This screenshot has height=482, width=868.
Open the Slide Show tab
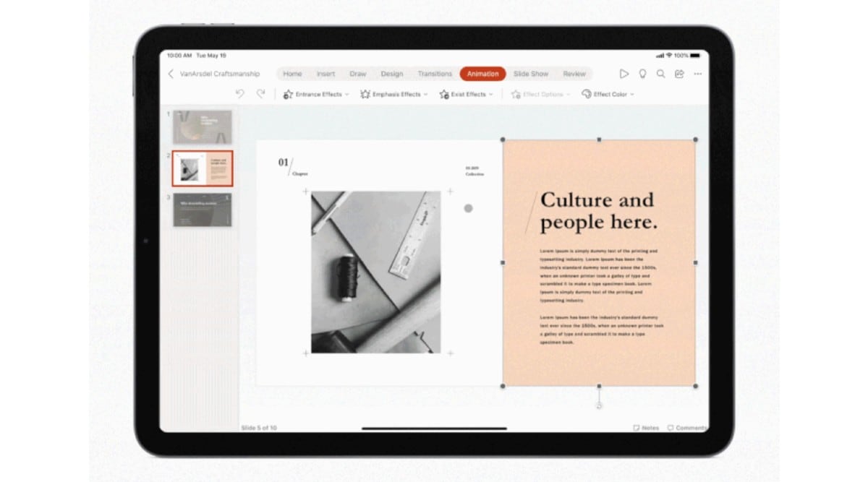[x=531, y=74]
